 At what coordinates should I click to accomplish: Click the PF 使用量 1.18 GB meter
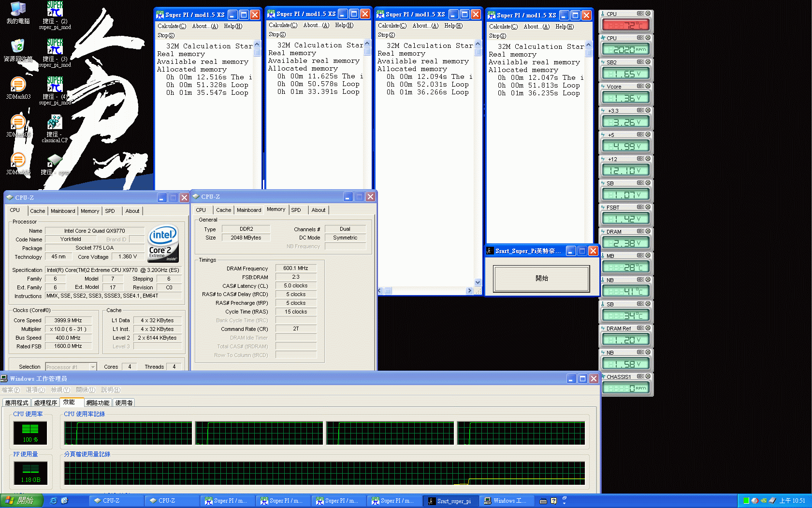click(30, 473)
